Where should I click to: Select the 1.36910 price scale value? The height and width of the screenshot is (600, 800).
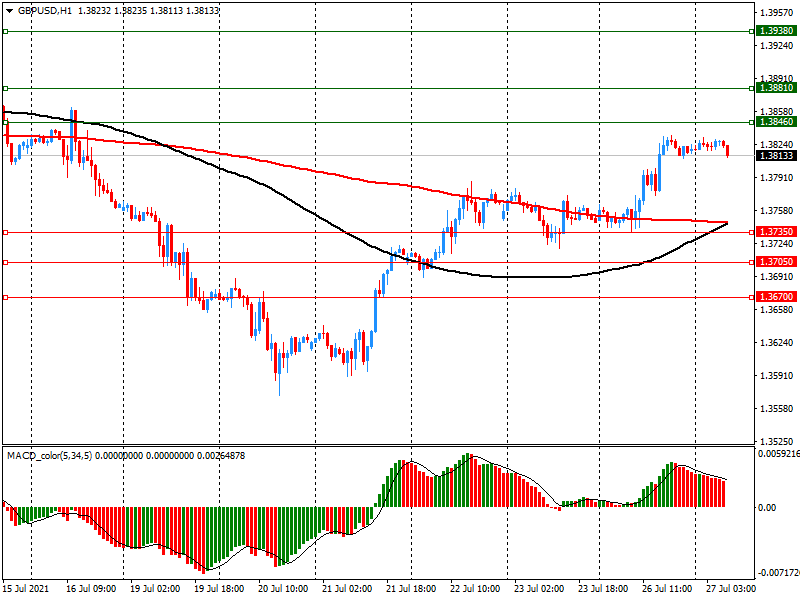[777, 277]
